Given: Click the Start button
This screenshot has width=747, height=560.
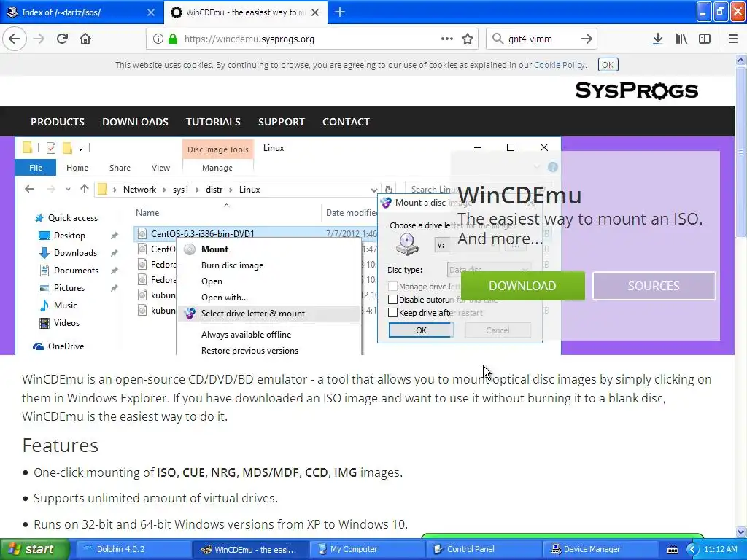Looking at the screenshot, I should [x=35, y=549].
